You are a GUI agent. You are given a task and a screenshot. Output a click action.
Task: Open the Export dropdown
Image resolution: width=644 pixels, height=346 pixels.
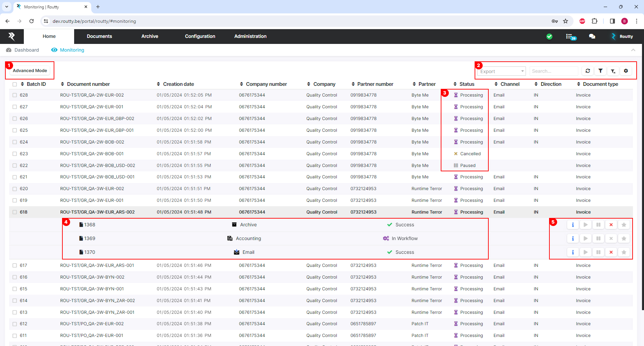501,71
